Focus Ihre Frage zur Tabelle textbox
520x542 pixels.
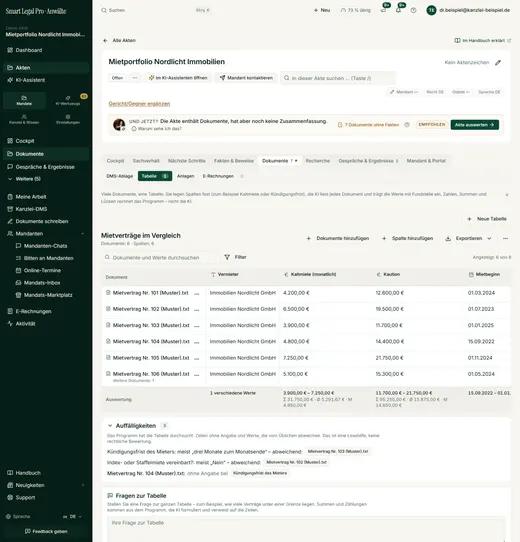306,529
